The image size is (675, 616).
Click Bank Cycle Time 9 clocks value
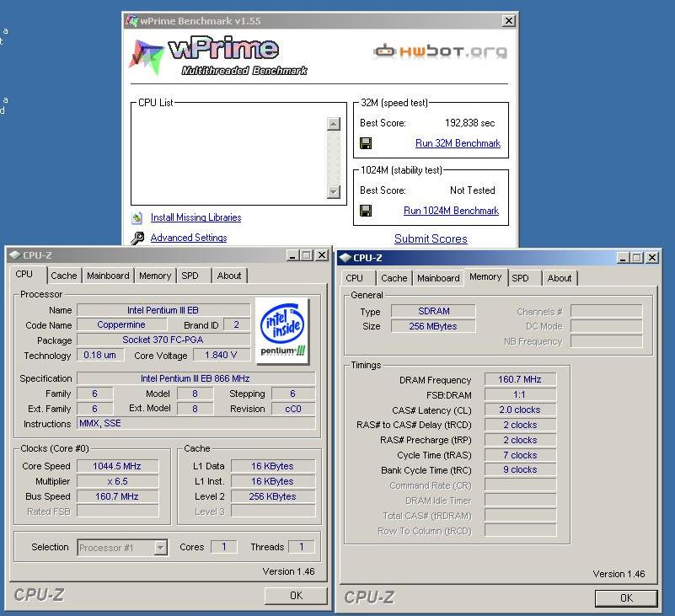[520, 469]
